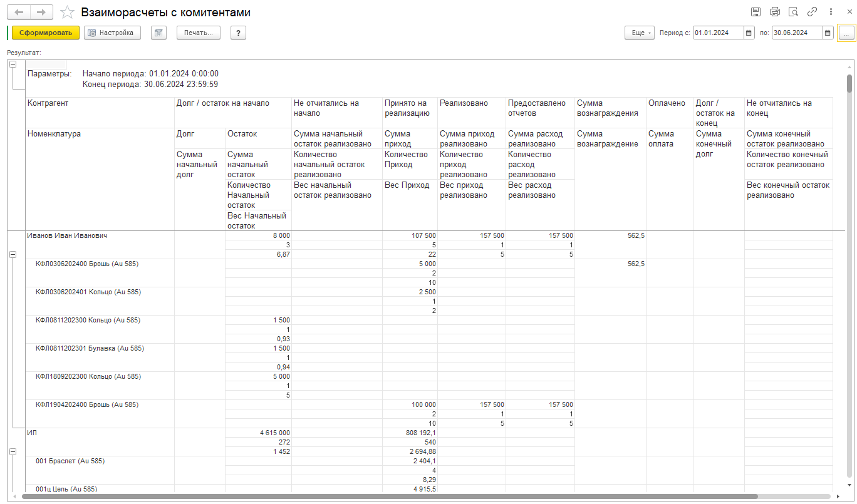The image size is (857, 504).
Task: Open help with the question mark button
Action: (x=238, y=33)
